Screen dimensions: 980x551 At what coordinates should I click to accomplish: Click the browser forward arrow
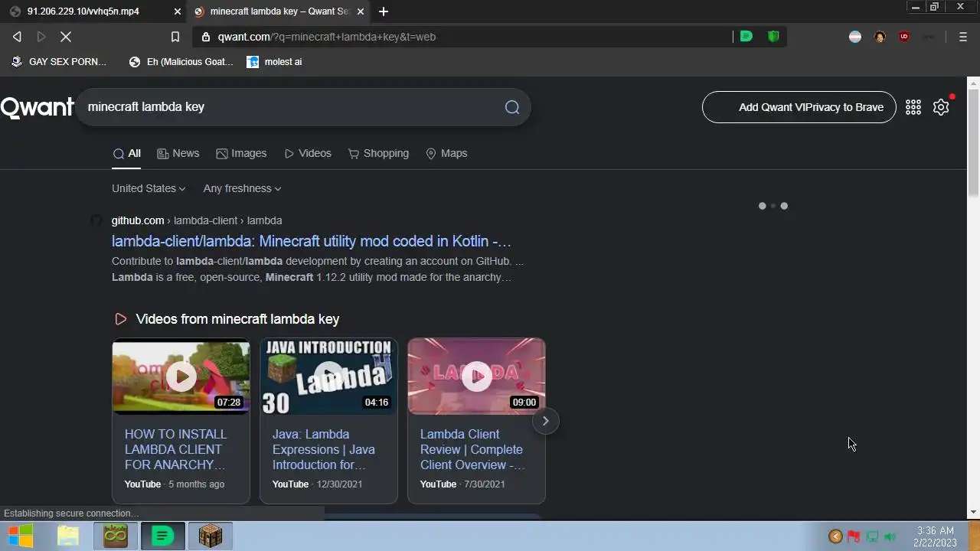(41, 37)
